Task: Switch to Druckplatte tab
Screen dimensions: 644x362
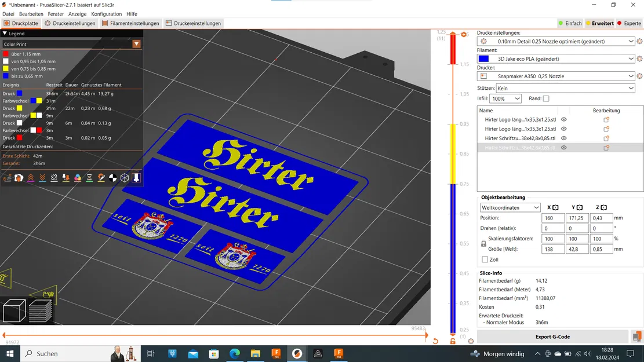Action: pyautogui.click(x=21, y=23)
